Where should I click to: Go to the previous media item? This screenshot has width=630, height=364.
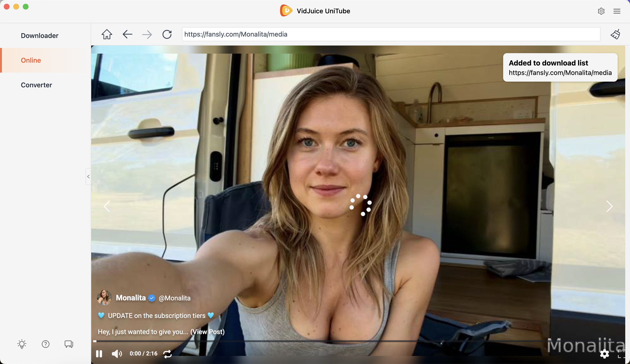(x=107, y=206)
